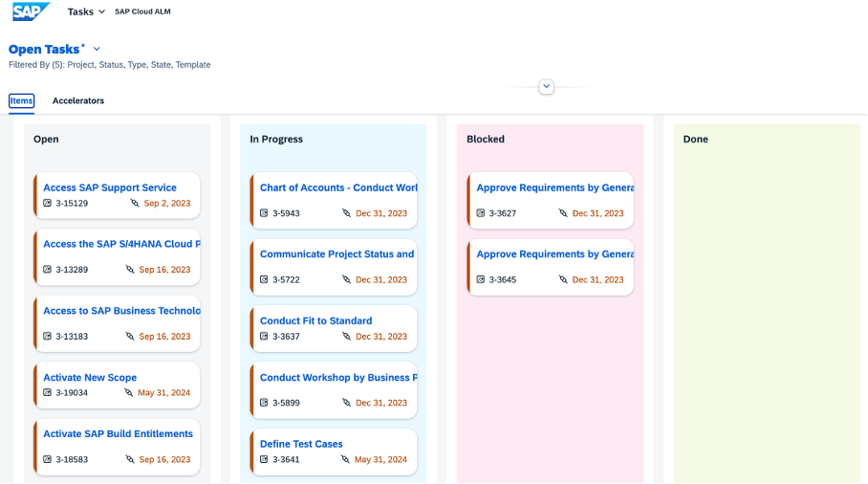Click task type icon beside 3-15129

click(48, 203)
